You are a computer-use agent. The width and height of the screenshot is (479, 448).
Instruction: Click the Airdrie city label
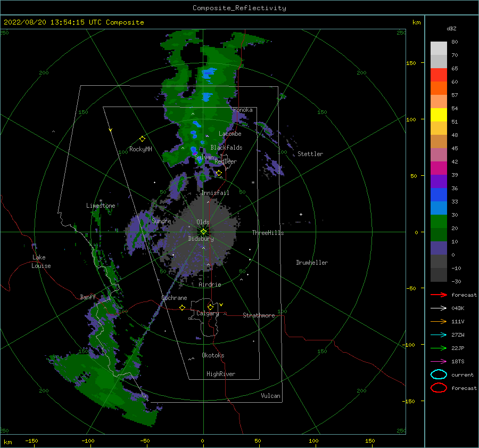210,284
